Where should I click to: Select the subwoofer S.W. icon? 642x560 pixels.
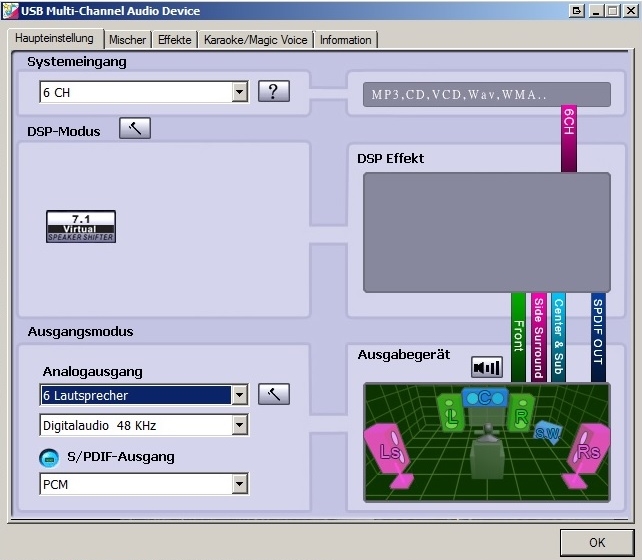(548, 431)
